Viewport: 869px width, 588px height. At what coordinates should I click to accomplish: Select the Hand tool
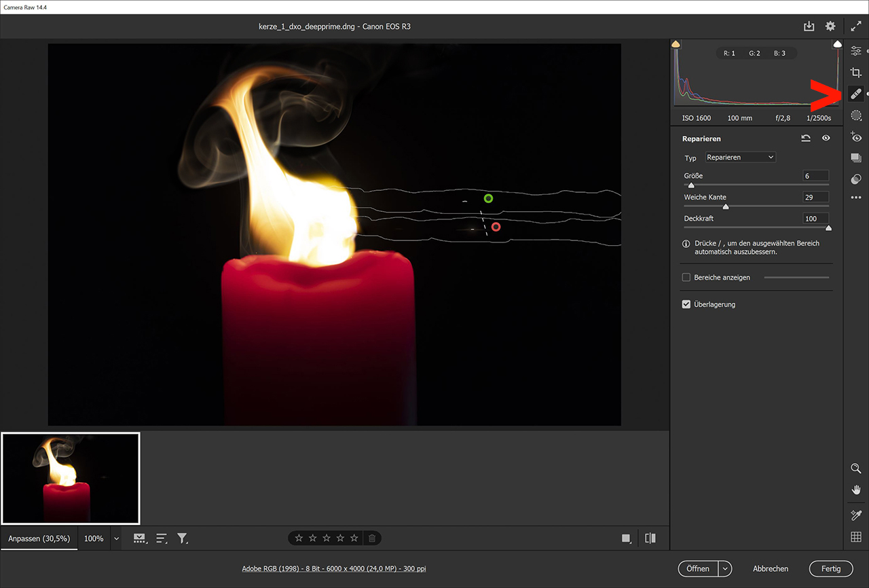pos(856,490)
